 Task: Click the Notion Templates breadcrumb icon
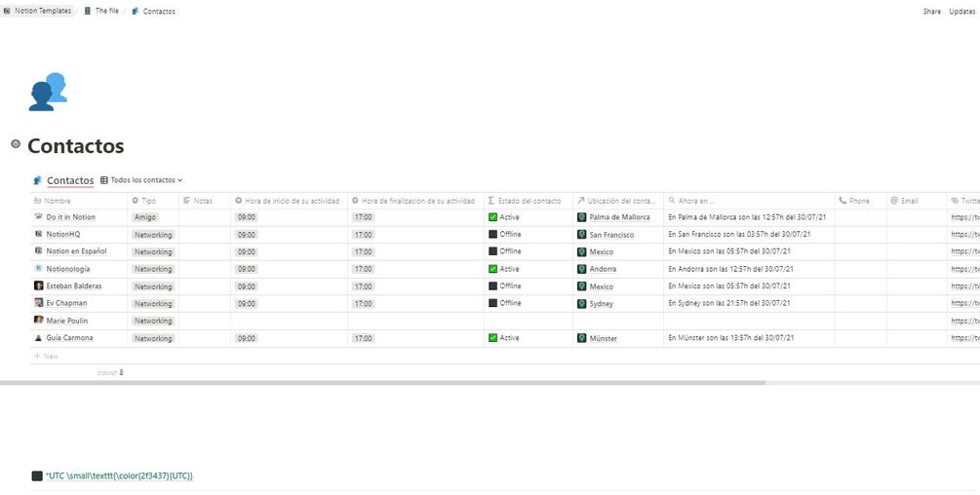click(x=8, y=11)
